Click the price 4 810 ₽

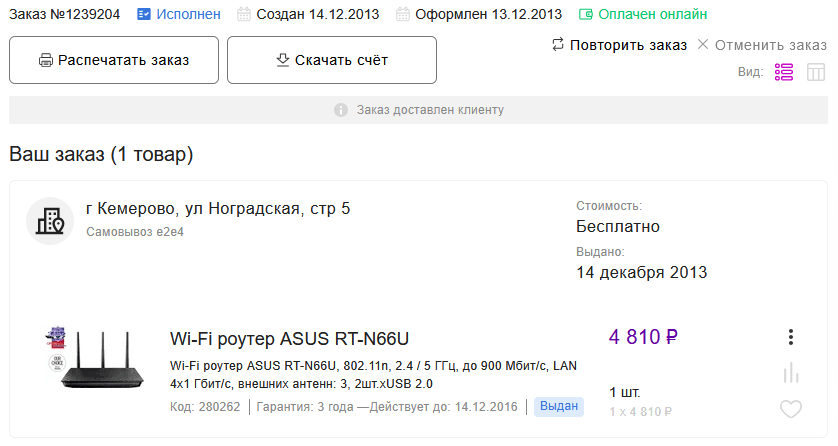(643, 337)
